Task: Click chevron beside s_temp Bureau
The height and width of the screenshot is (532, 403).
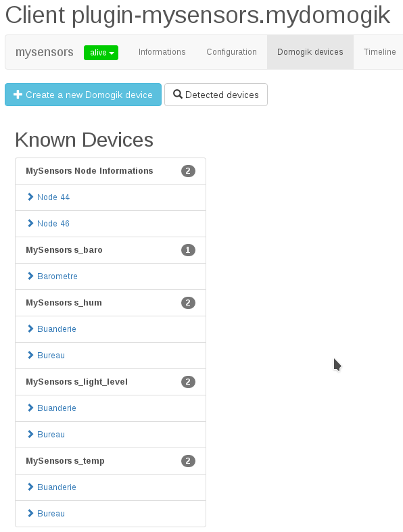Action: (30, 513)
